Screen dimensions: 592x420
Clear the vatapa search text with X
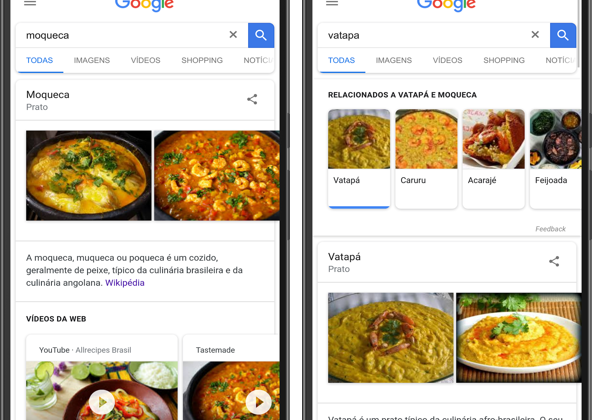click(x=535, y=35)
